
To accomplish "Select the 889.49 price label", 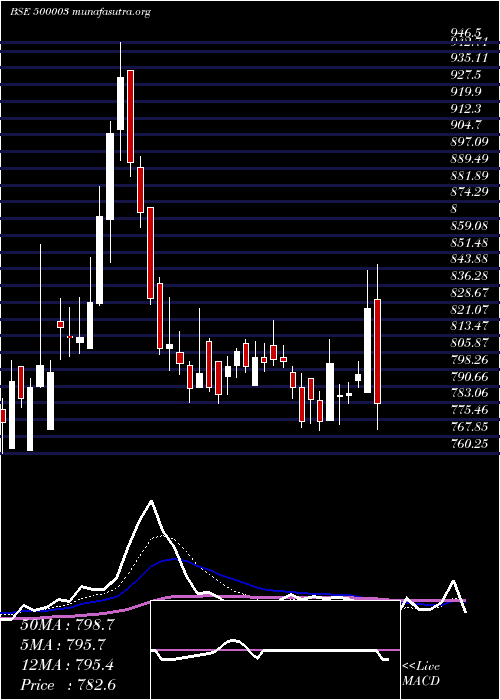I will (x=468, y=158).
